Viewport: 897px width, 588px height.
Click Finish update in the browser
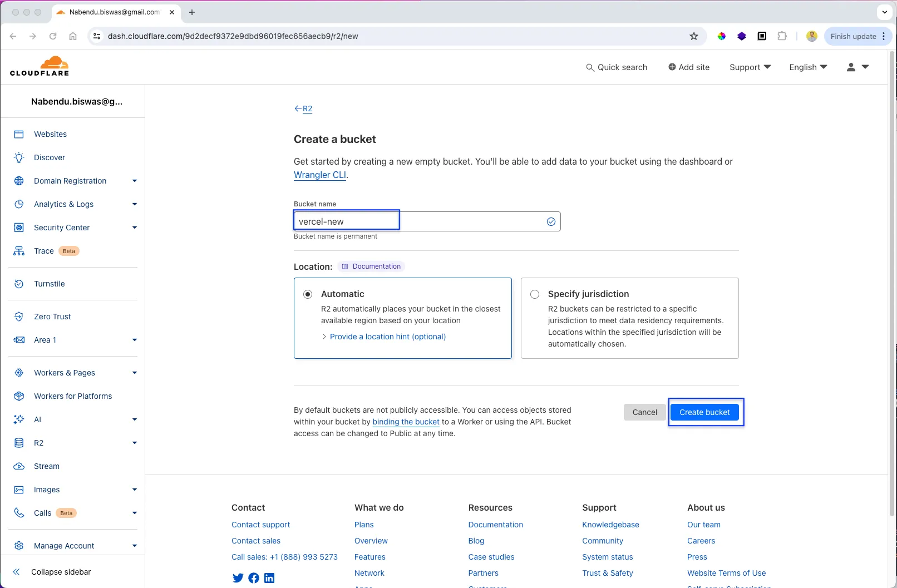click(853, 36)
